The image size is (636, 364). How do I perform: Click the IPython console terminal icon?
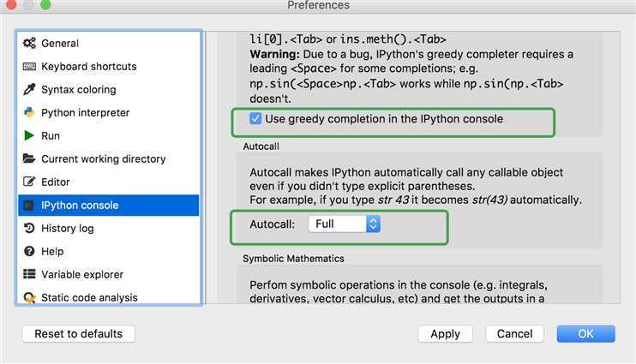click(29, 205)
